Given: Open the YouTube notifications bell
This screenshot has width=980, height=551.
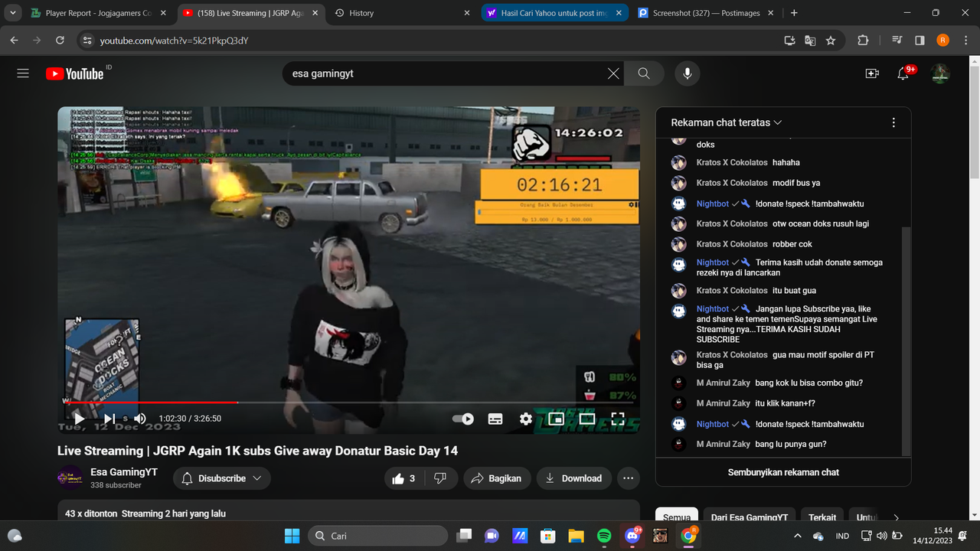Looking at the screenshot, I should [x=904, y=73].
